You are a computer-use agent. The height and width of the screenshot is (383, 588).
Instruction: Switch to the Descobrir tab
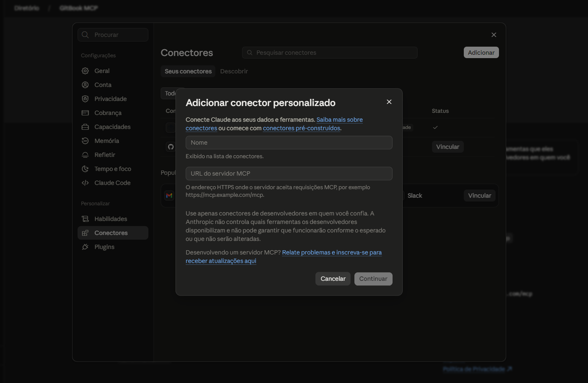[x=234, y=71]
